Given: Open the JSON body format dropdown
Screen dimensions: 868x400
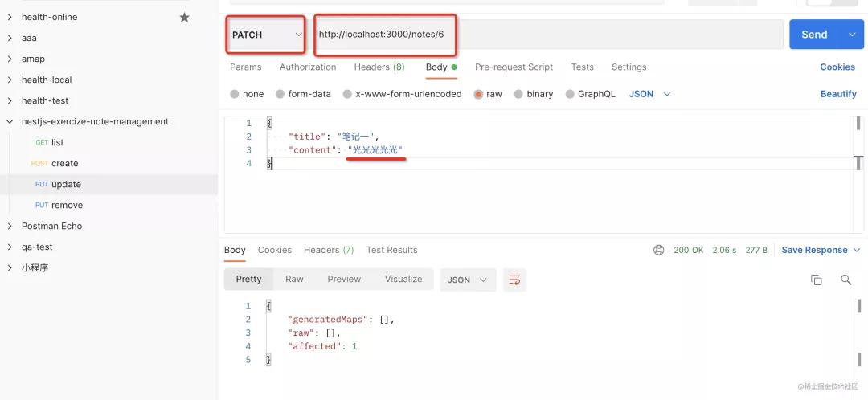Looking at the screenshot, I should point(649,94).
